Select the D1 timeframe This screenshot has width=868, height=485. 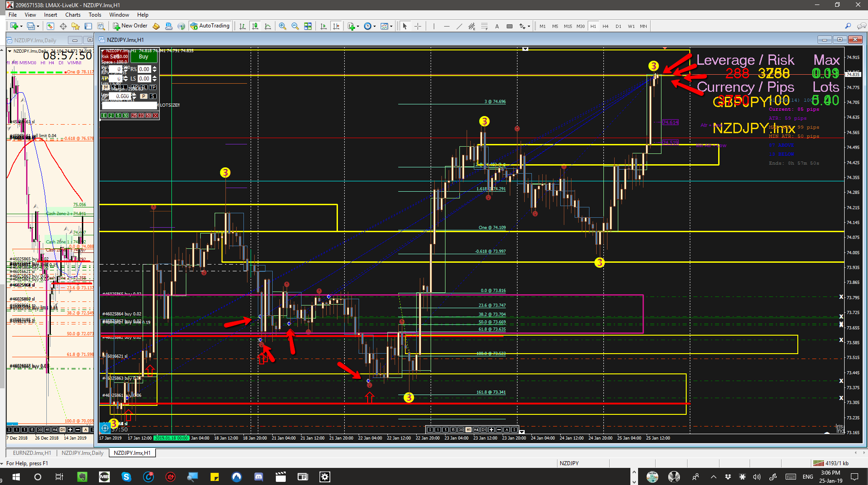coord(618,26)
